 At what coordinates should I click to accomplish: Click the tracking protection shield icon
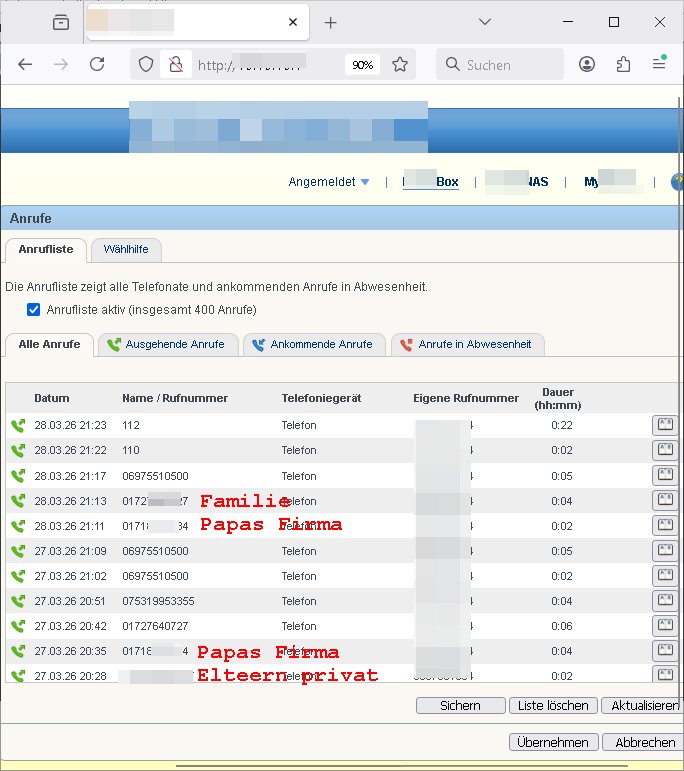pyautogui.click(x=146, y=64)
